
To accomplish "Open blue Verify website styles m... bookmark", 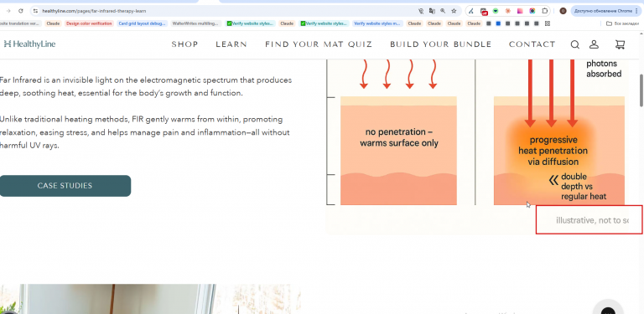I will coord(377,23).
